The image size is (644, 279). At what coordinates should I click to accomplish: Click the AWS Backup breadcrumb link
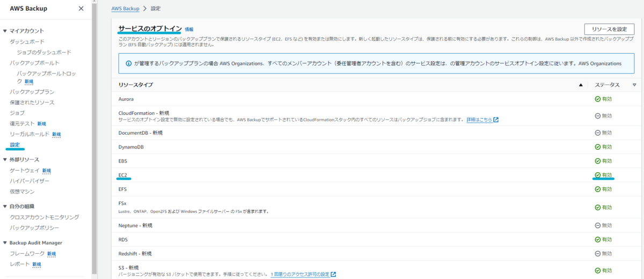coord(126,9)
